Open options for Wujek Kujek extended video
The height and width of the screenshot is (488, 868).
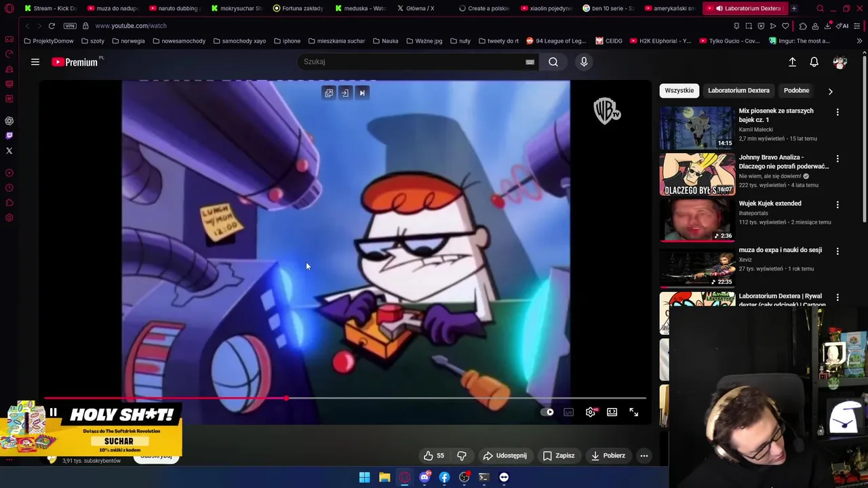(837, 205)
